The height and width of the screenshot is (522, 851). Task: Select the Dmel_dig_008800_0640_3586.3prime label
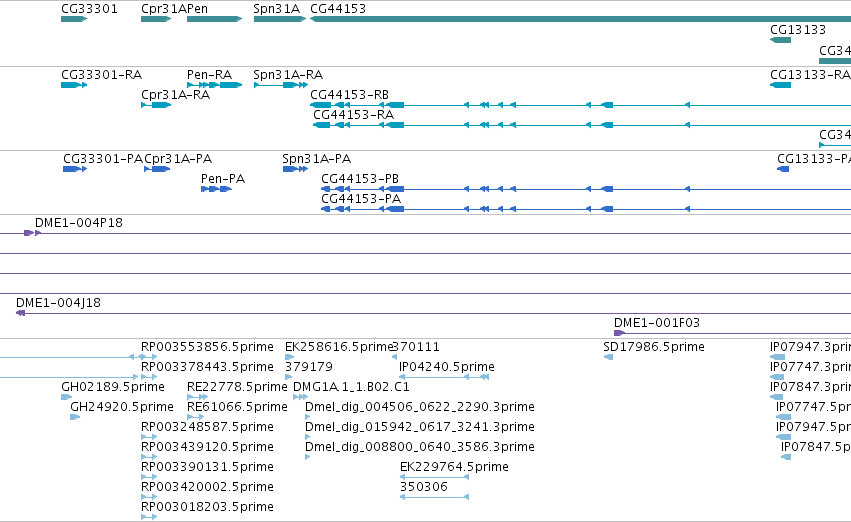click(420, 447)
